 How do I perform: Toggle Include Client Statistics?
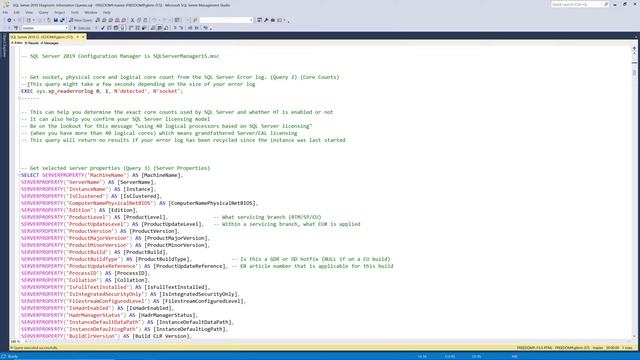pos(144,28)
